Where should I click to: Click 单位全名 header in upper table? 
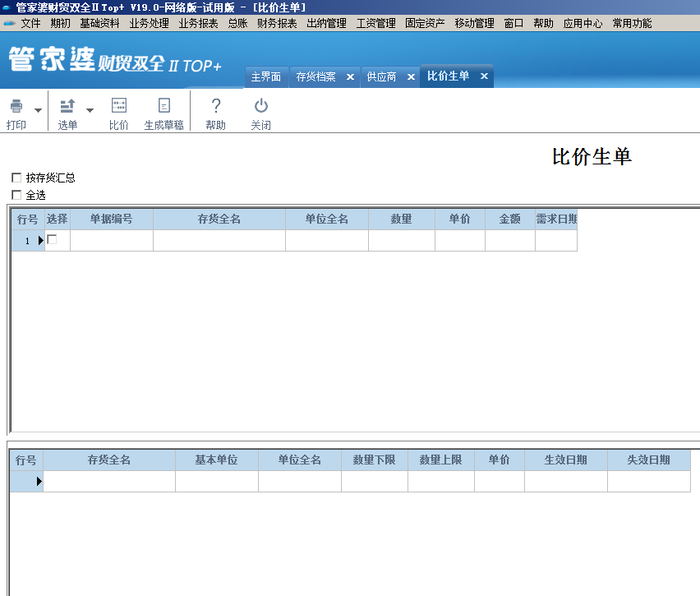[327, 219]
